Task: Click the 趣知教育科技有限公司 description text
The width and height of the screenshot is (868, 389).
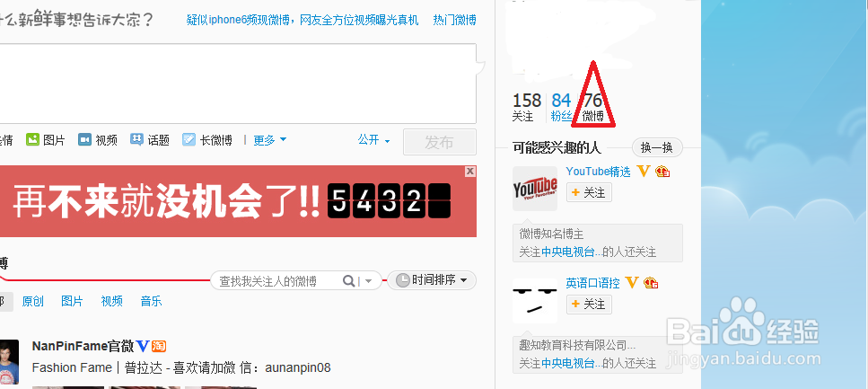Action: point(577,345)
